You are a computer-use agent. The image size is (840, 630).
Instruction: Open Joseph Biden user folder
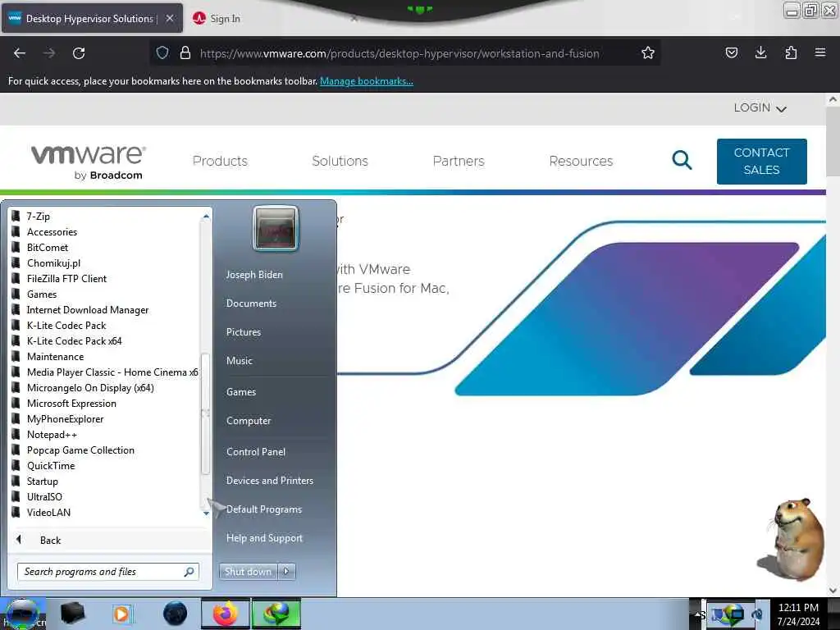(254, 274)
